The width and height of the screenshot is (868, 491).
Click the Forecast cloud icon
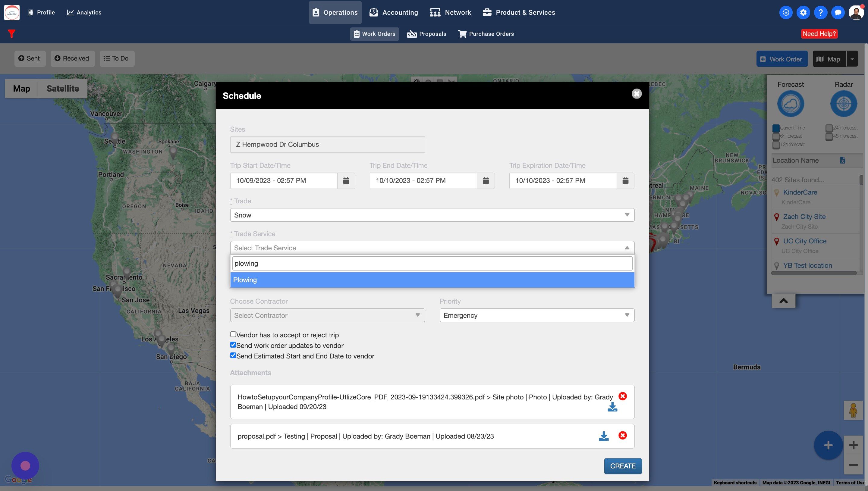(791, 104)
